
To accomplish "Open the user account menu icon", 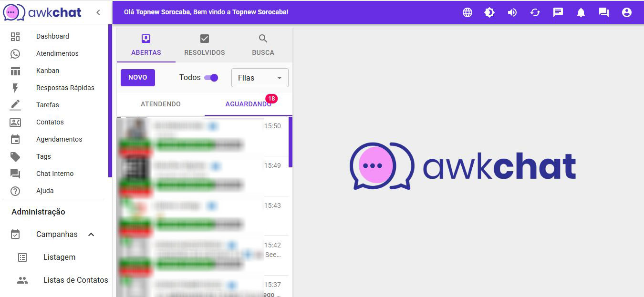I will click(x=627, y=12).
